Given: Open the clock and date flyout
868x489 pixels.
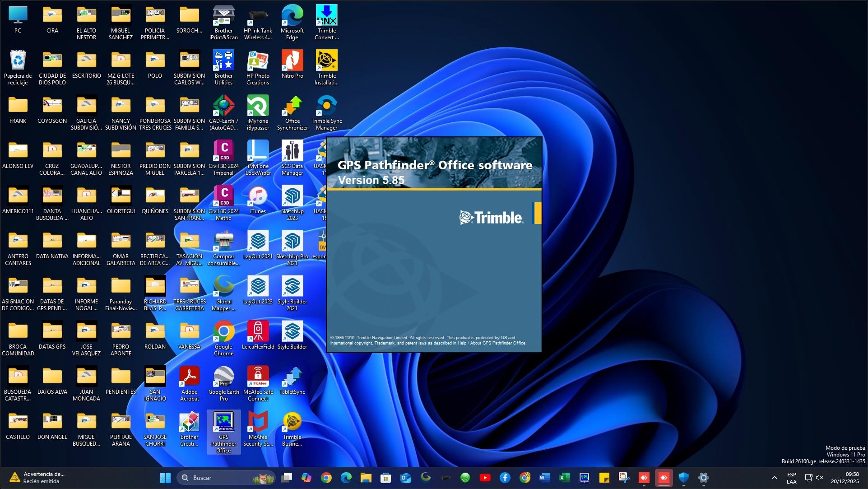Looking at the screenshot, I should pyautogui.click(x=845, y=478).
